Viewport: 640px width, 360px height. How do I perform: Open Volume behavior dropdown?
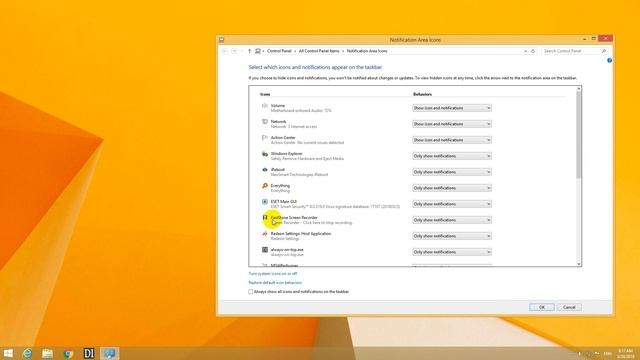451,108
